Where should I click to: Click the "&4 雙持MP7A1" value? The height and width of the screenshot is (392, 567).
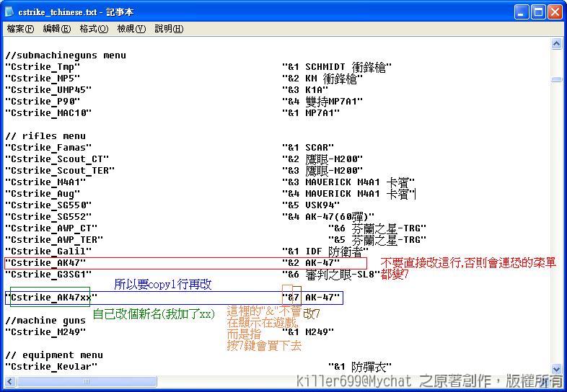coord(322,102)
